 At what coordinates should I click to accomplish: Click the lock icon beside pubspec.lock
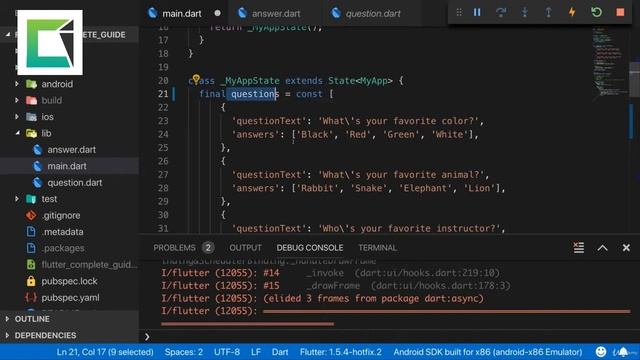[31, 281]
